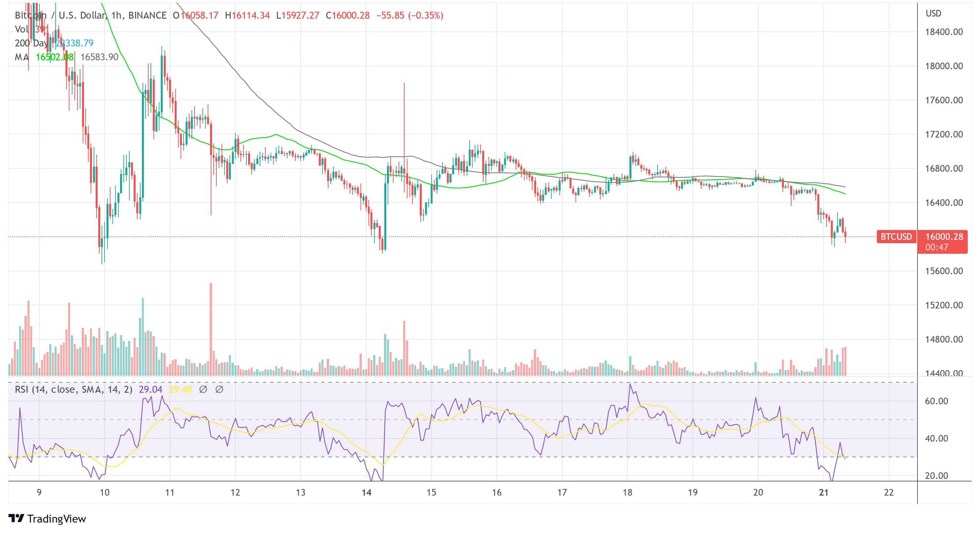Click the close price value 16000.28 in header
This screenshot has width=980, height=533.
(x=351, y=15)
